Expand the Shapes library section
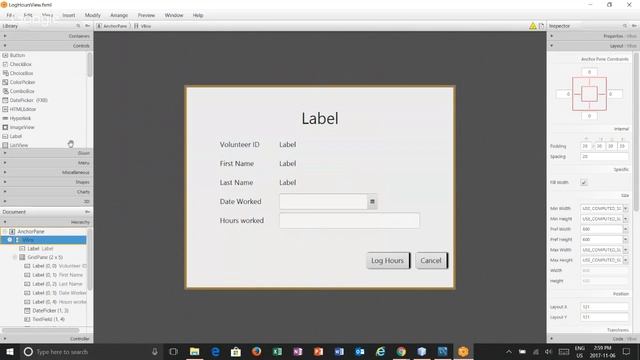 click(x=47, y=182)
